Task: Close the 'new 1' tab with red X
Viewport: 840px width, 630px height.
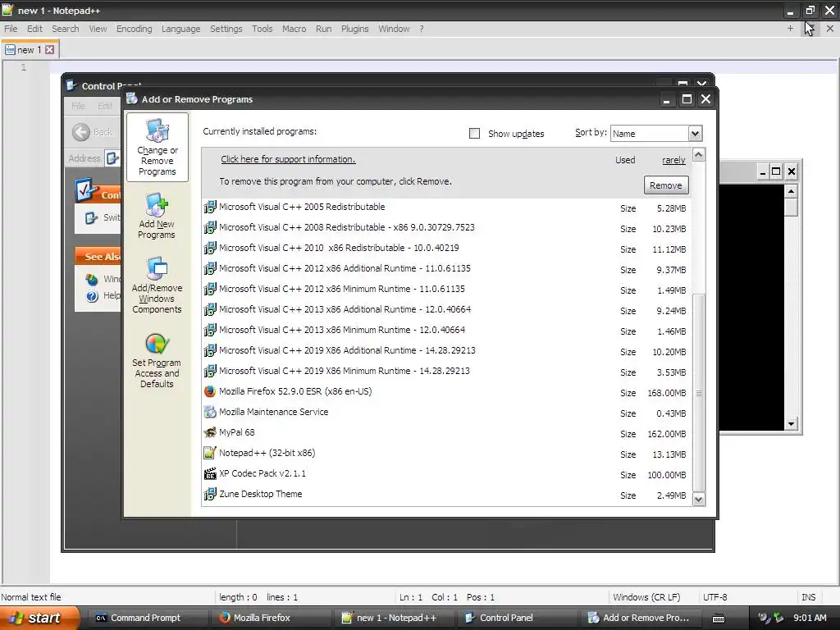Action: pos(49,50)
